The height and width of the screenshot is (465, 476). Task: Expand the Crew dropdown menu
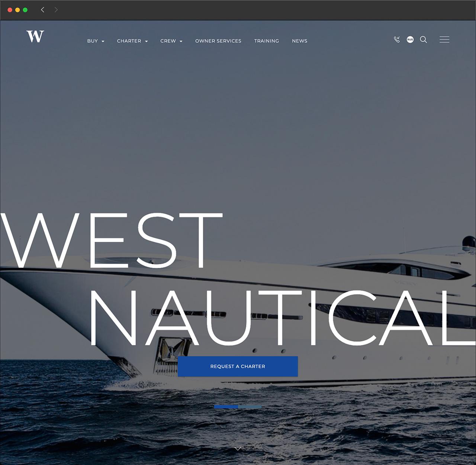point(171,41)
